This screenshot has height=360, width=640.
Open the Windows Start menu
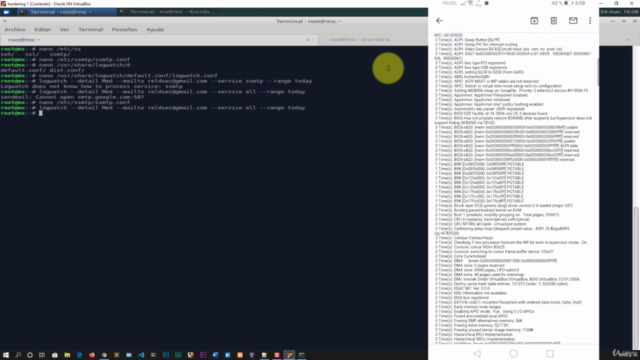pyautogui.click(x=6, y=355)
